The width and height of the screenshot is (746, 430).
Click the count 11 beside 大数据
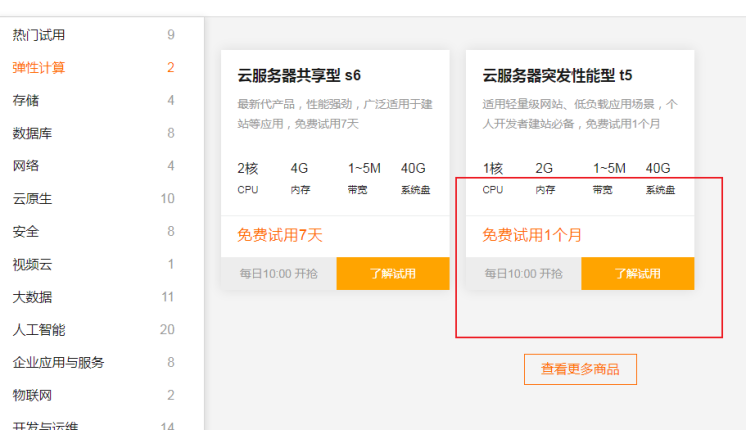click(x=167, y=297)
